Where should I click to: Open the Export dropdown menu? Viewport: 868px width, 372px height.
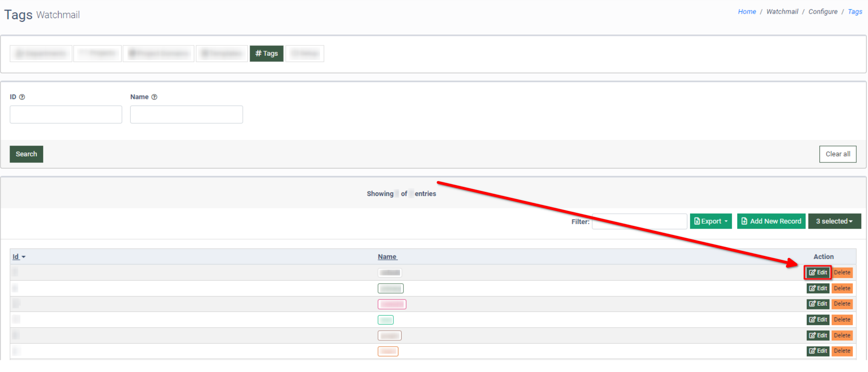[711, 221]
